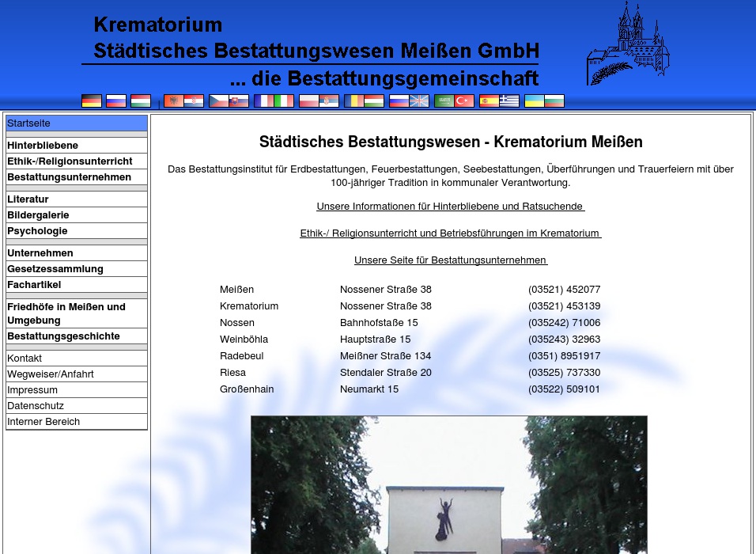Click the Italian flag for translation

click(283, 101)
